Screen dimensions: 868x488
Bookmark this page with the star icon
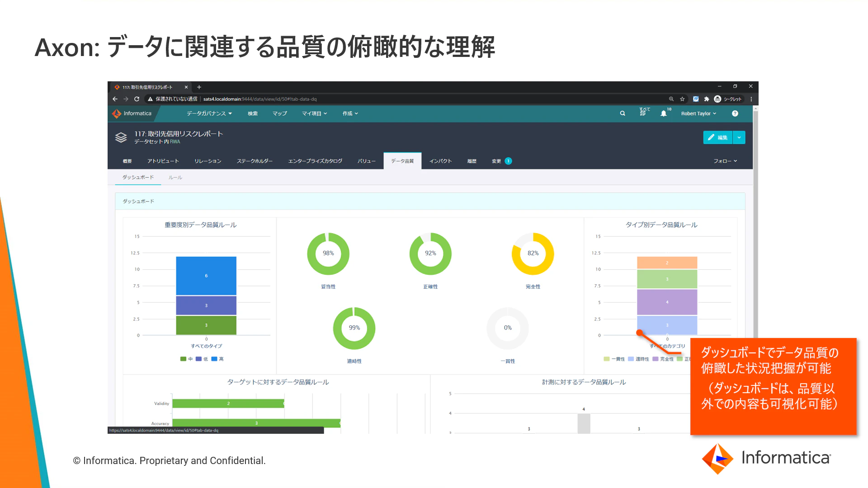click(x=682, y=99)
